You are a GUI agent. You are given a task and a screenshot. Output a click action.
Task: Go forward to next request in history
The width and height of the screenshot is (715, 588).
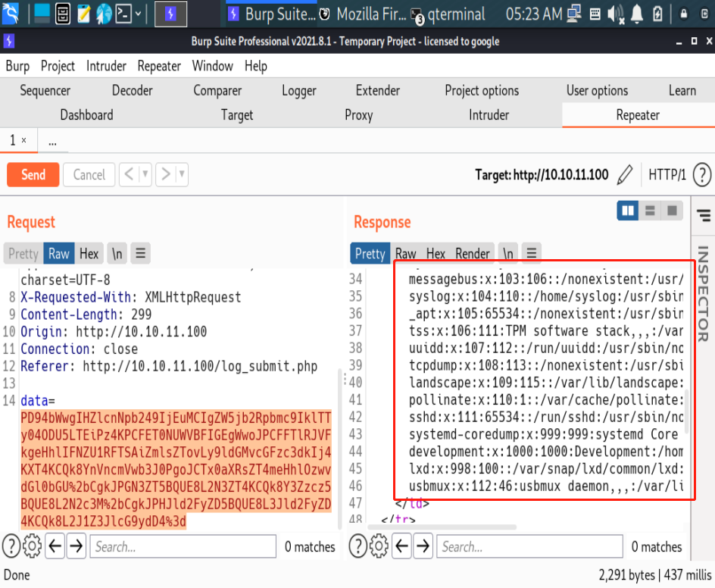click(166, 174)
